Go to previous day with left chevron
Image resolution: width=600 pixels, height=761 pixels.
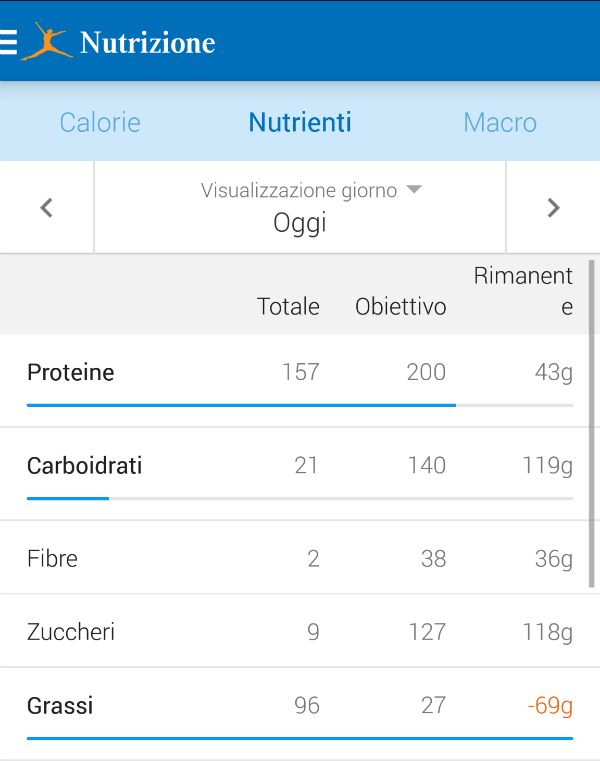(46, 208)
